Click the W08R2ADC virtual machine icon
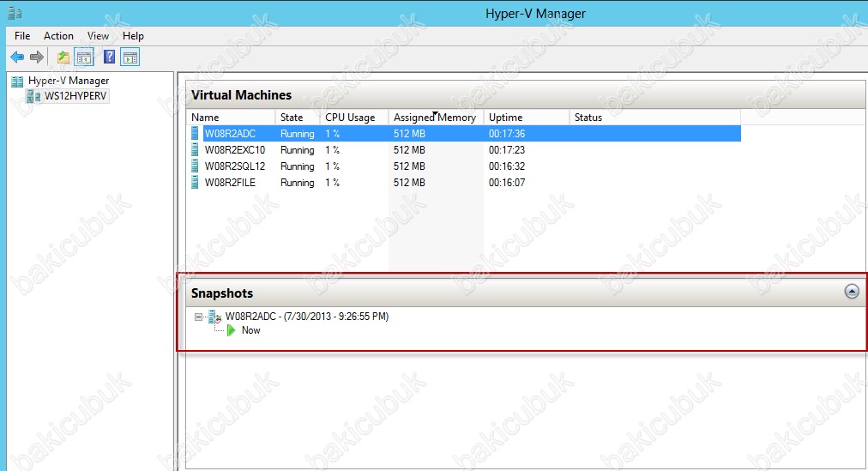 [195, 133]
